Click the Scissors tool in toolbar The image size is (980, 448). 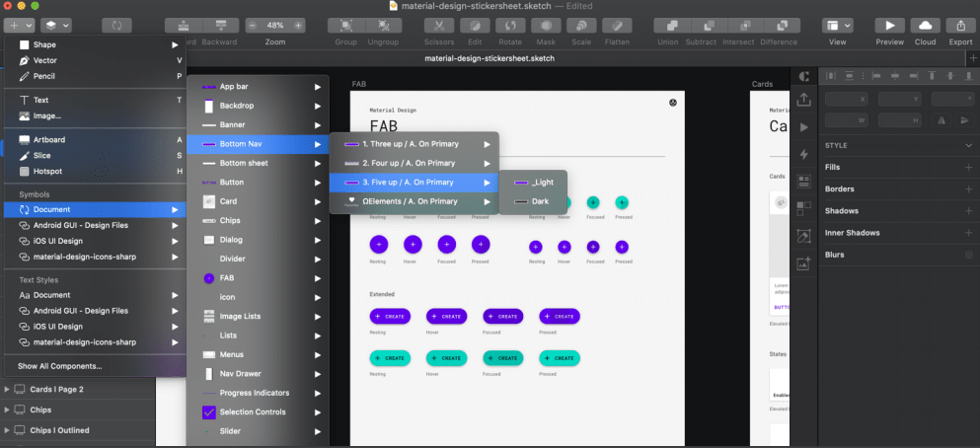[439, 25]
